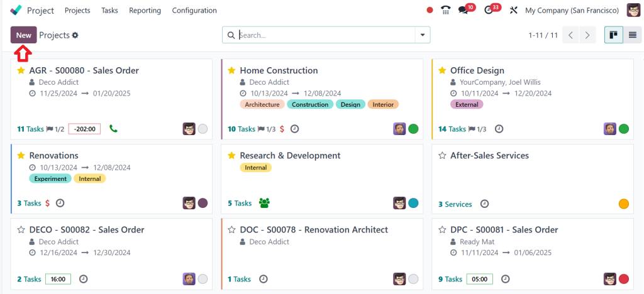Click clock activity icon on Office Design card
The height and width of the screenshot is (294, 644).
(499, 129)
